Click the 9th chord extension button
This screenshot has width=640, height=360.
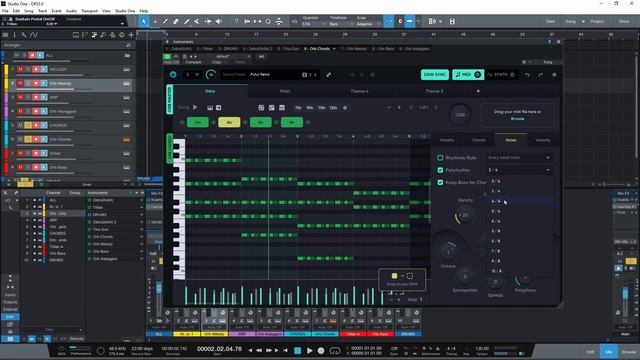pos(310,108)
